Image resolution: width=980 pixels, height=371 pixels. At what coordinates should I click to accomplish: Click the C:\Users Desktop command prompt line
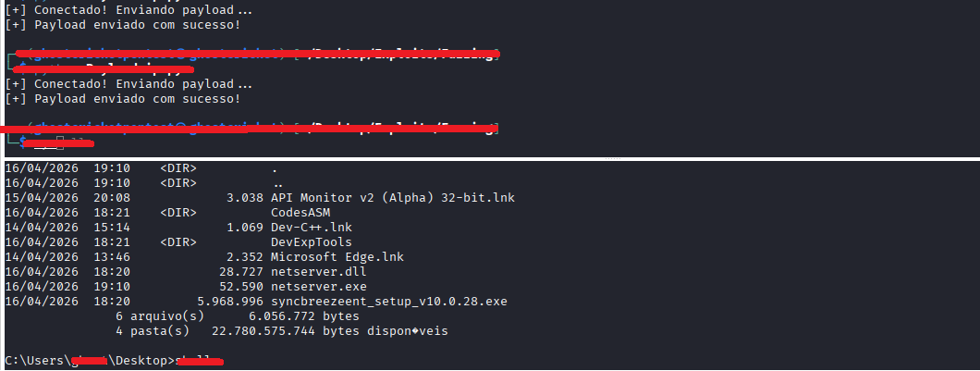(x=114, y=361)
